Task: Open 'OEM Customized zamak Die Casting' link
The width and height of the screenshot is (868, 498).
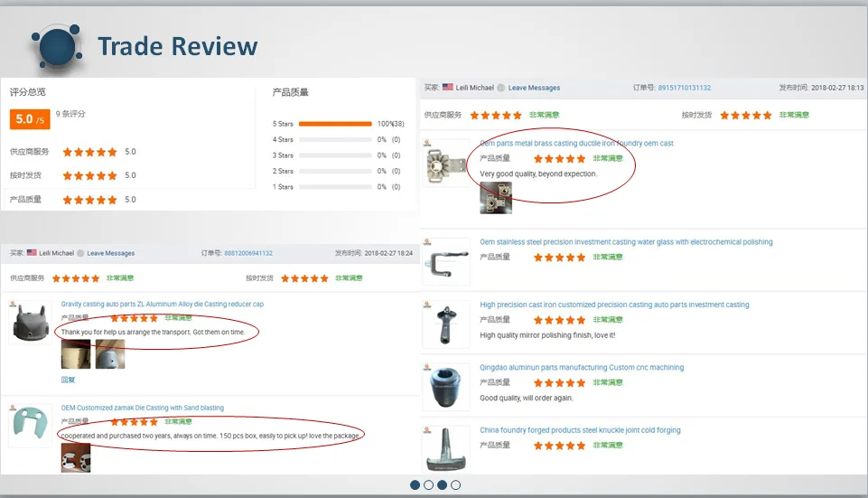Action: [143, 408]
